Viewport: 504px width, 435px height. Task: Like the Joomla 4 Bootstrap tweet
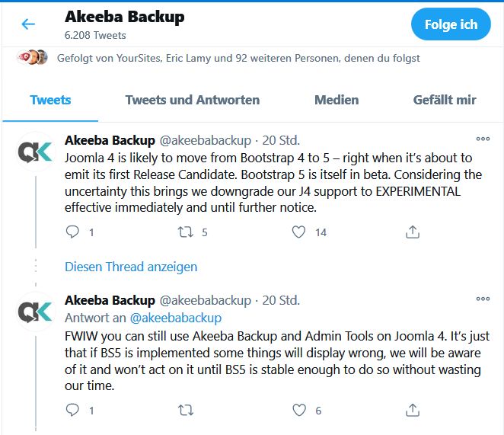tap(299, 232)
